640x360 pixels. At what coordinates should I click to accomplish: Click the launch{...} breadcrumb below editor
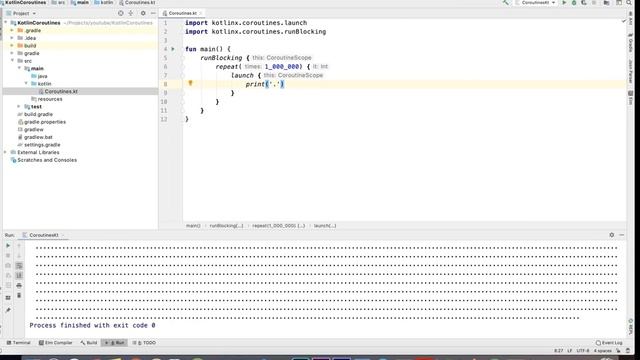pos(325,226)
